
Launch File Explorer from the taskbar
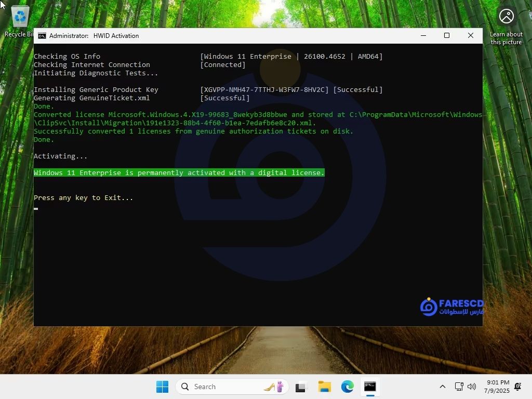tap(324, 387)
